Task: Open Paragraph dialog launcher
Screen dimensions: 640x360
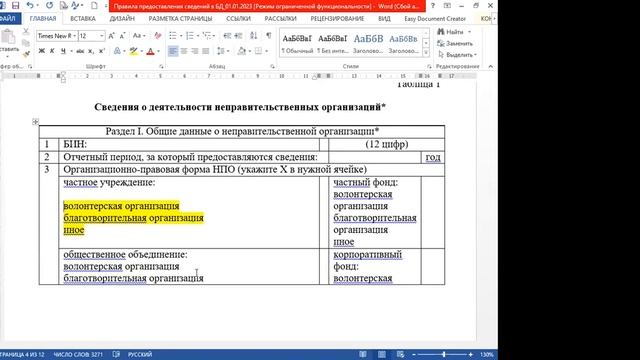Action: point(272,66)
